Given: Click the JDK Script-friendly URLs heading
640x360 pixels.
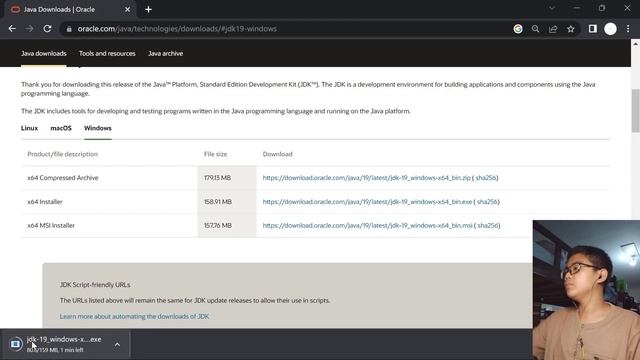Looking at the screenshot, I should (95, 285).
